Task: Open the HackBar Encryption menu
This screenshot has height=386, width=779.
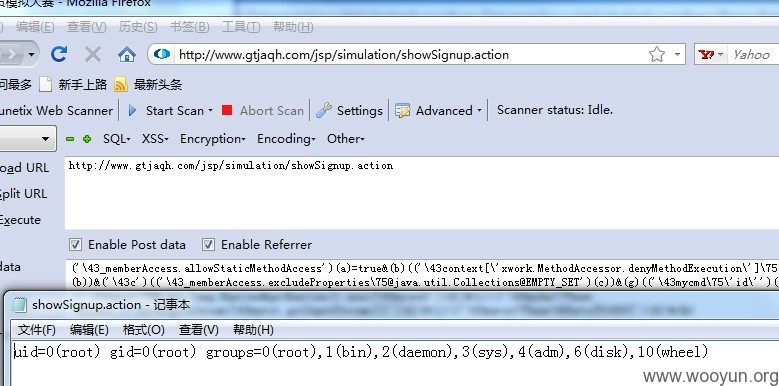Action: coord(213,139)
